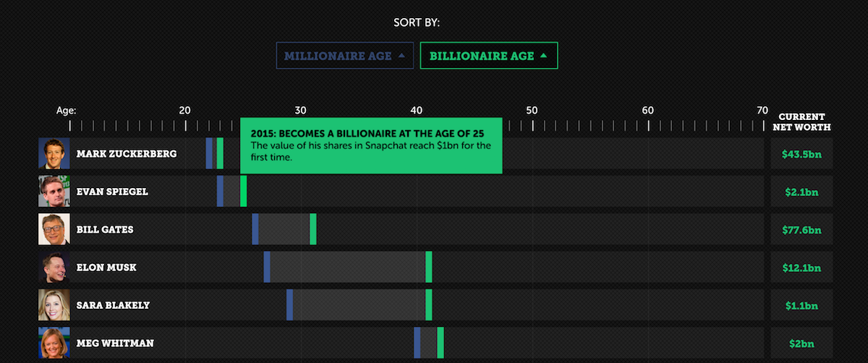
Task: Select Bill Gates' green billionaire marker
Action: [x=313, y=229]
